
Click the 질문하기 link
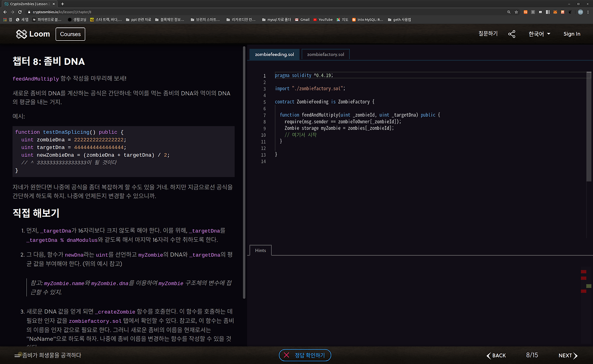(488, 34)
